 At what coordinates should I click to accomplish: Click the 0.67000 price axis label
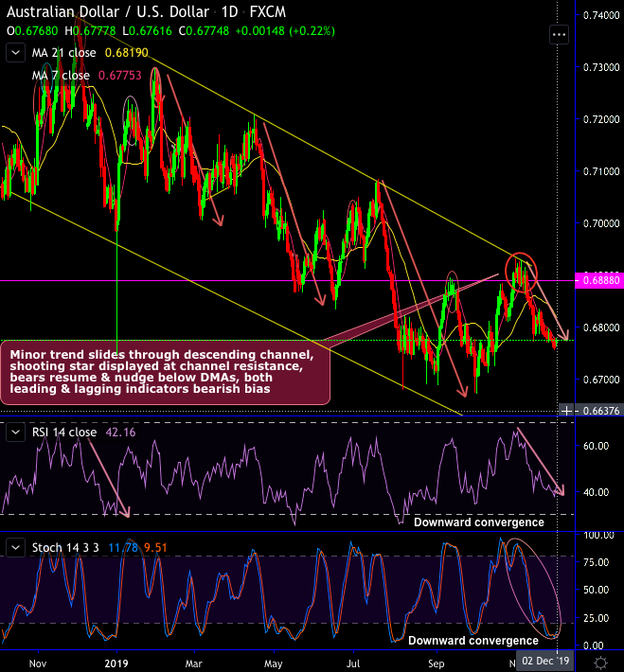click(x=601, y=380)
